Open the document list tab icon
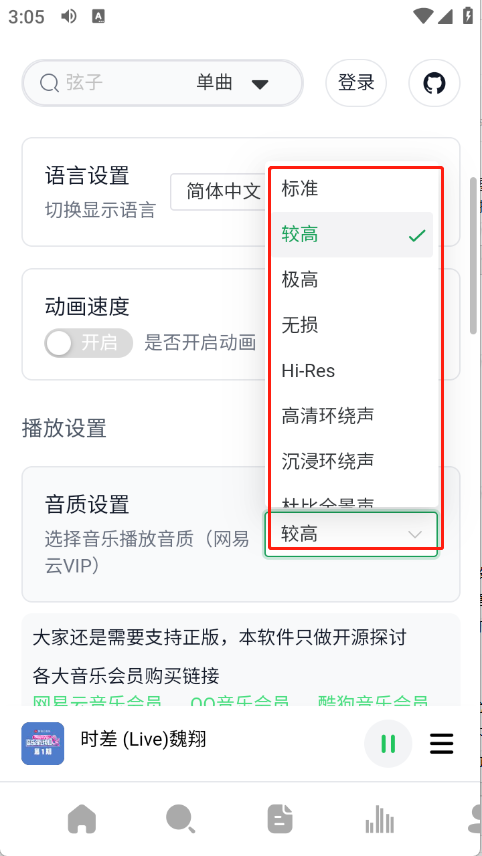The width and height of the screenshot is (482, 856). coord(281,820)
